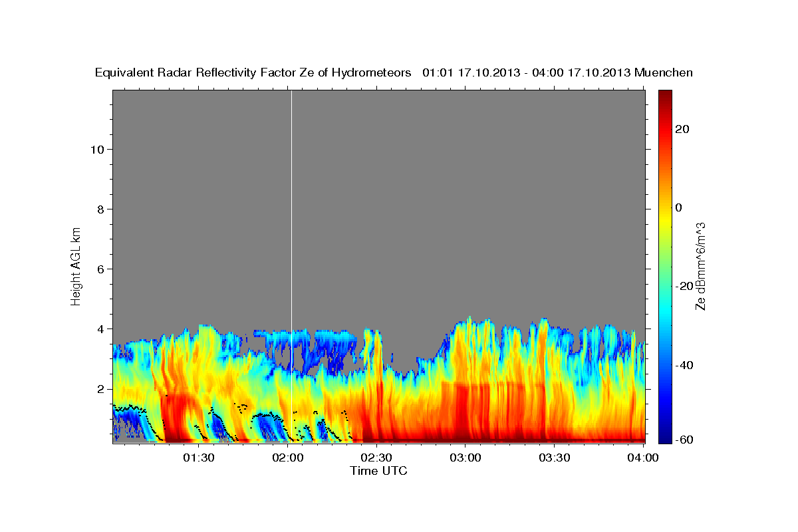Click the colorbar value label -20

[x=683, y=286]
